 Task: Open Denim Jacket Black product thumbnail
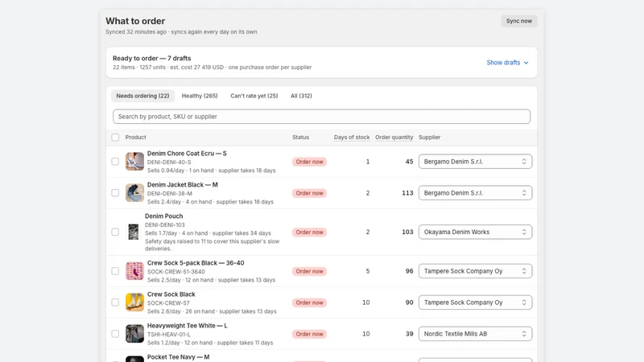134,193
